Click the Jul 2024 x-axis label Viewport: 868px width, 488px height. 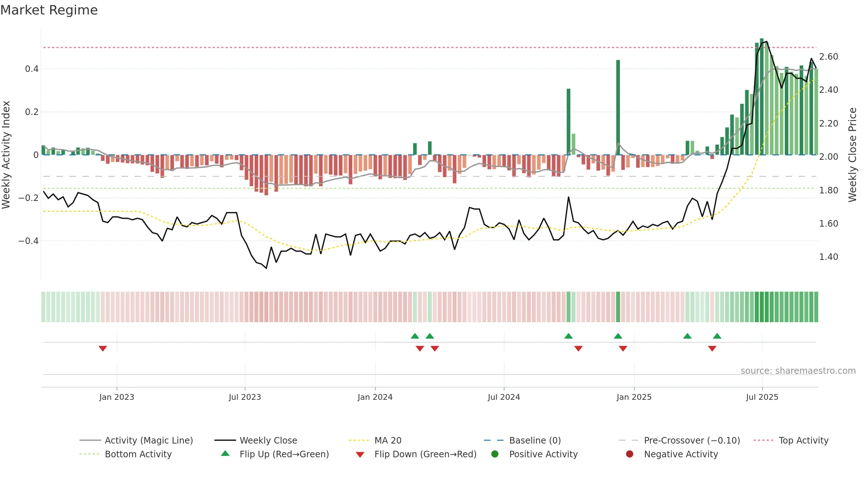click(504, 397)
